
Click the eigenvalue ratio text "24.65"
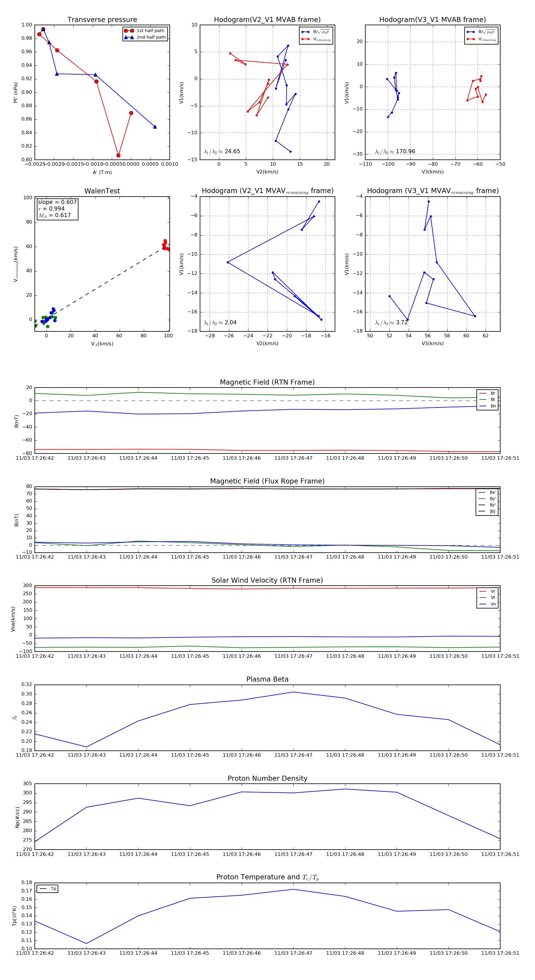(232, 151)
